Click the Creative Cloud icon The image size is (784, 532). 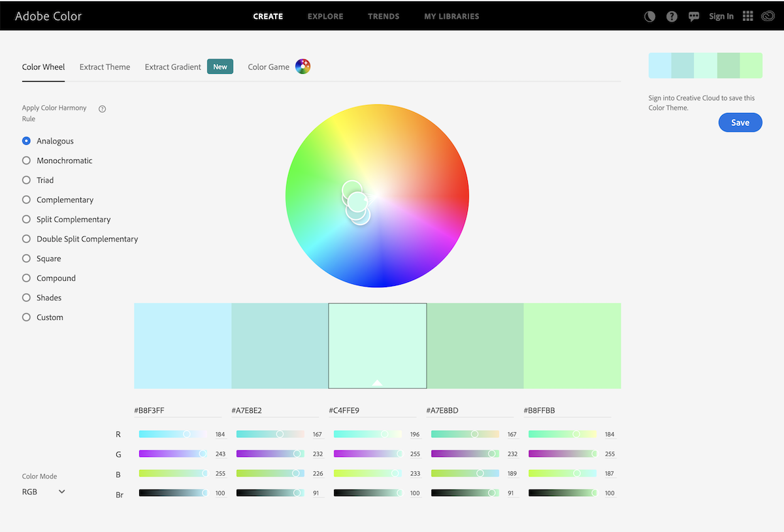(x=768, y=16)
